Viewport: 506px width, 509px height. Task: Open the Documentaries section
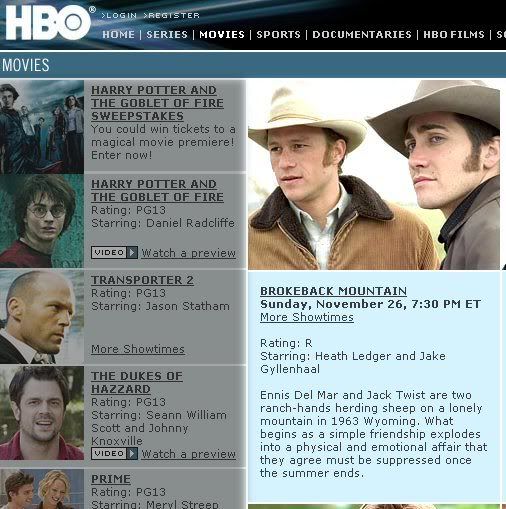point(362,35)
